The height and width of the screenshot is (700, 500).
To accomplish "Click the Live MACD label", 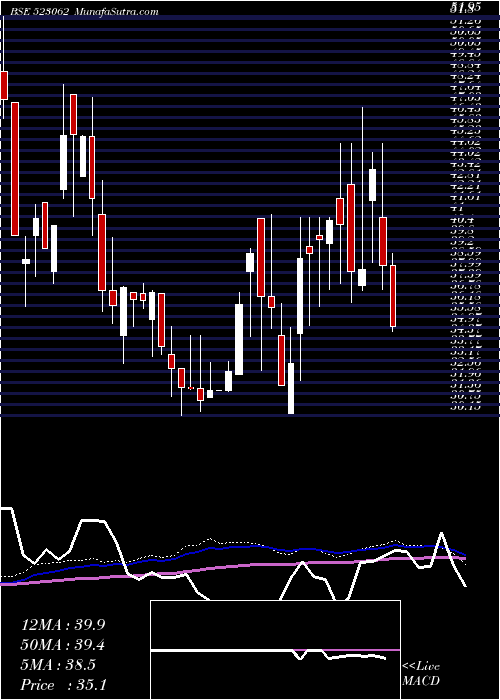I will click(421, 673).
